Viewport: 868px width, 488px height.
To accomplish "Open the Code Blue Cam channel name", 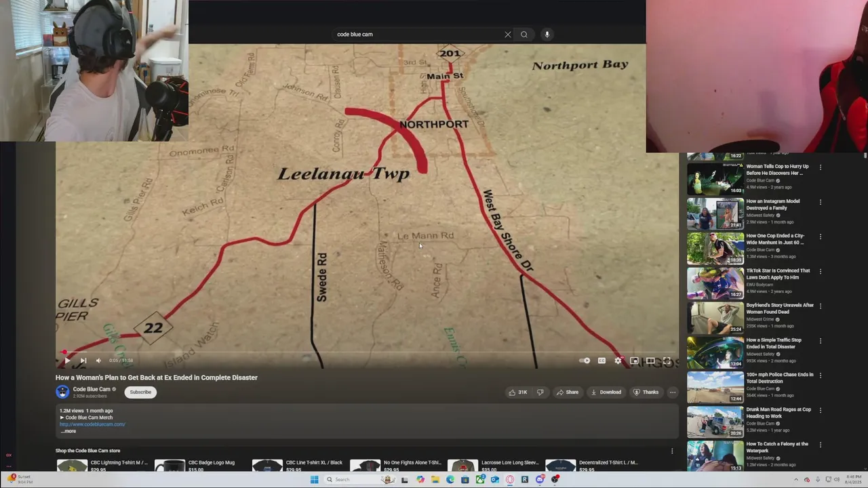I will click(92, 389).
